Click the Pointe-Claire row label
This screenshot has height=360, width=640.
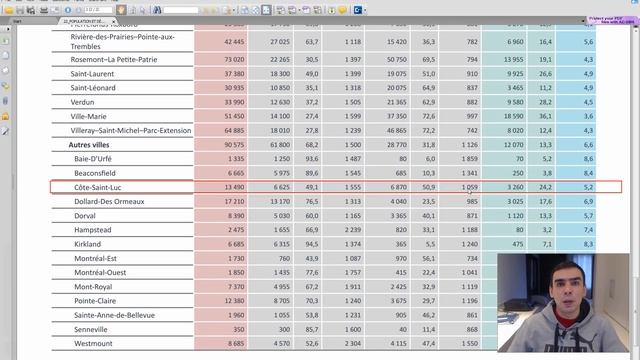pyautogui.click(x=95, y=301)
